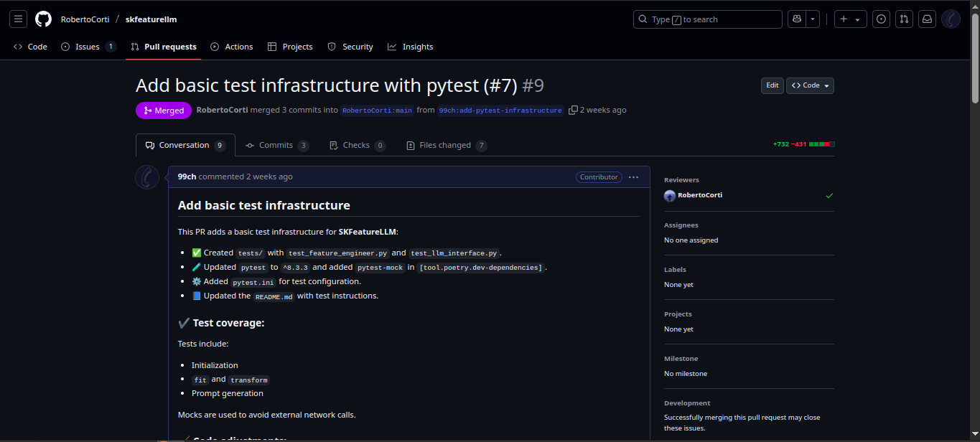Open GitHub Copilot chat icon
Screen dimensions: 980x442
pyautogui.click(x=795, y=19)
